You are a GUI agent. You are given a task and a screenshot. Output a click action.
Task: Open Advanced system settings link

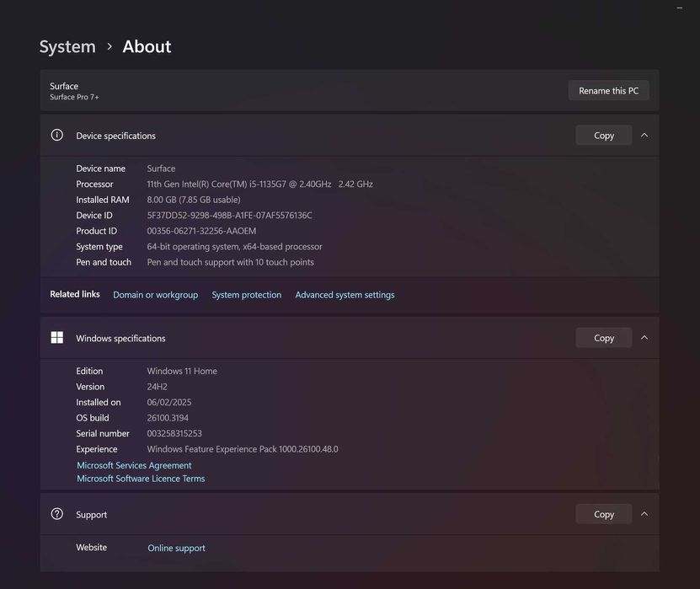(345, 295)
